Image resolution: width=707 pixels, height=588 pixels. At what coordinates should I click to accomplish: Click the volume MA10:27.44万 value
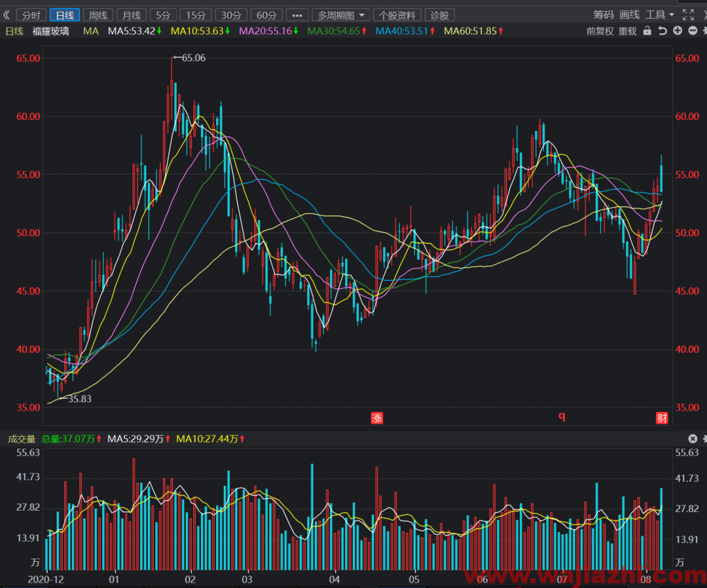pyautogui.click(x=210, y=439)
